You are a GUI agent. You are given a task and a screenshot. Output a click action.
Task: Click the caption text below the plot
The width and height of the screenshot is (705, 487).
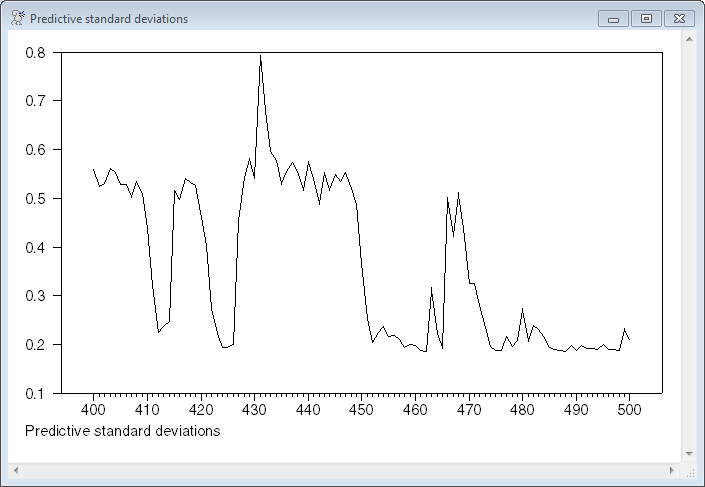coord(121,431)
